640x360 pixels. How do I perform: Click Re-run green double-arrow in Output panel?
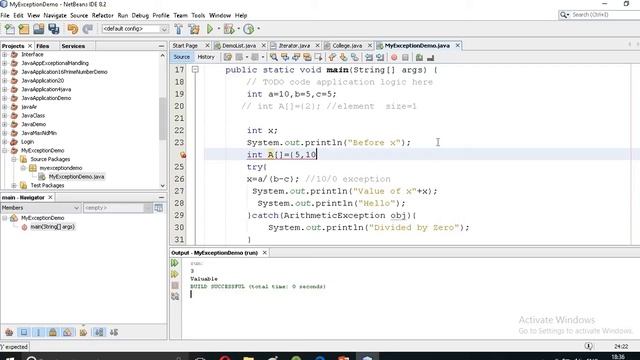point(175,263)
